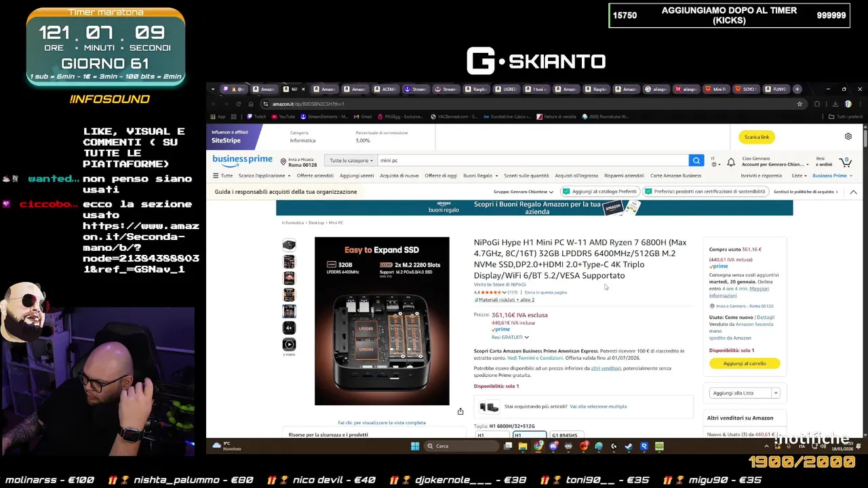Reload the Amazon page
The height and width of the screenshot is (488, 868).
click(238, 104)
